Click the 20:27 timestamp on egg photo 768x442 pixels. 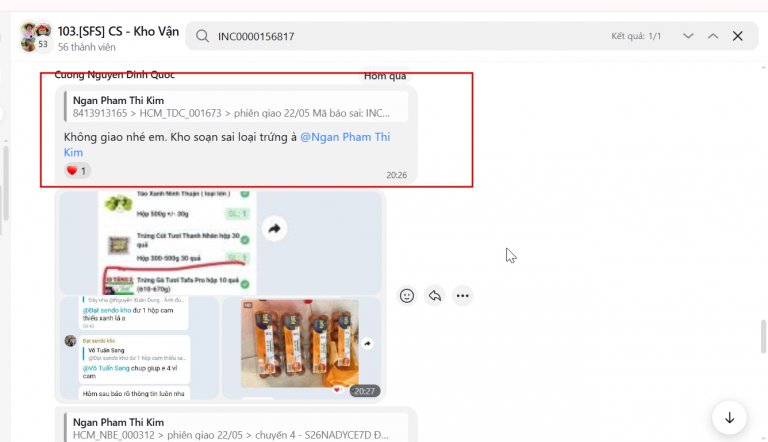point(364,391)
